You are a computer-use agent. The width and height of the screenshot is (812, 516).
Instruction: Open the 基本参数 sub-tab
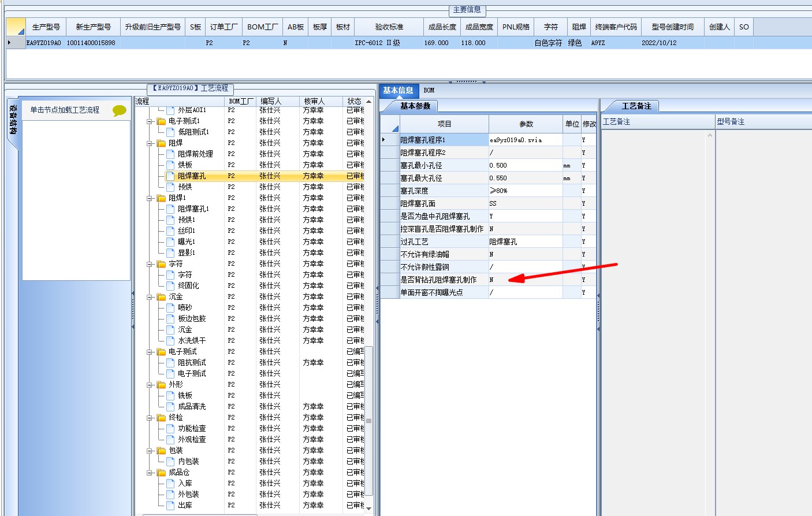tap(415, 106)
